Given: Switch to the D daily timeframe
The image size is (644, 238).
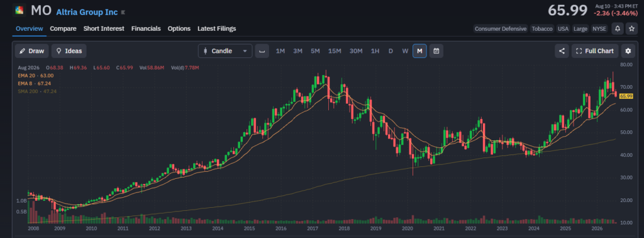Looking at the screenshot, I should [391, 51].
